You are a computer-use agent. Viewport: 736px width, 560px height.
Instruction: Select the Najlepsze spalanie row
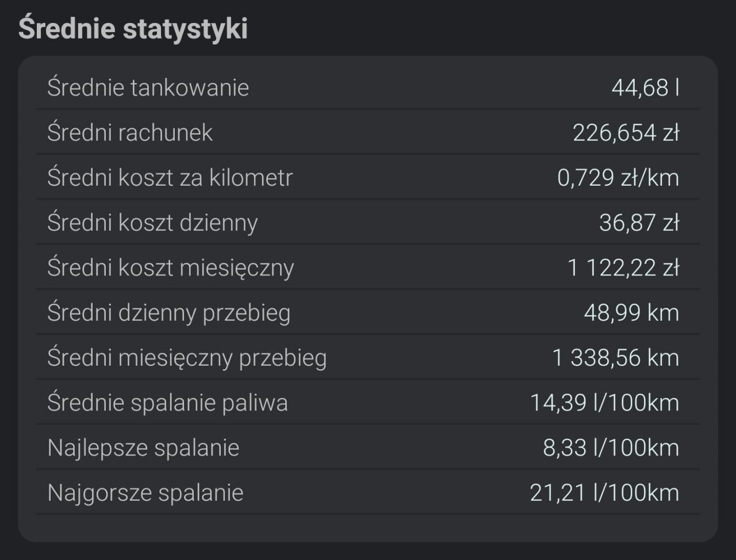pyautogui.click(x=368, y=447)
